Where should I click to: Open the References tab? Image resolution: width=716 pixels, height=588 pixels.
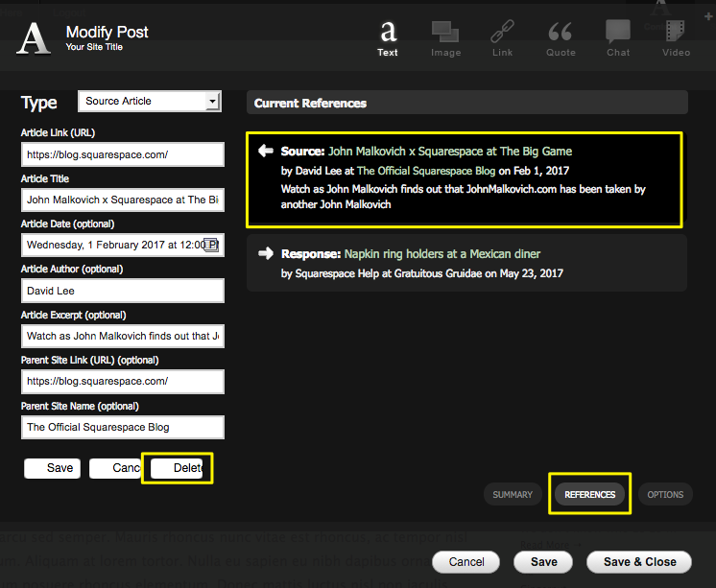pyautogui.click(x=589, y=495)
